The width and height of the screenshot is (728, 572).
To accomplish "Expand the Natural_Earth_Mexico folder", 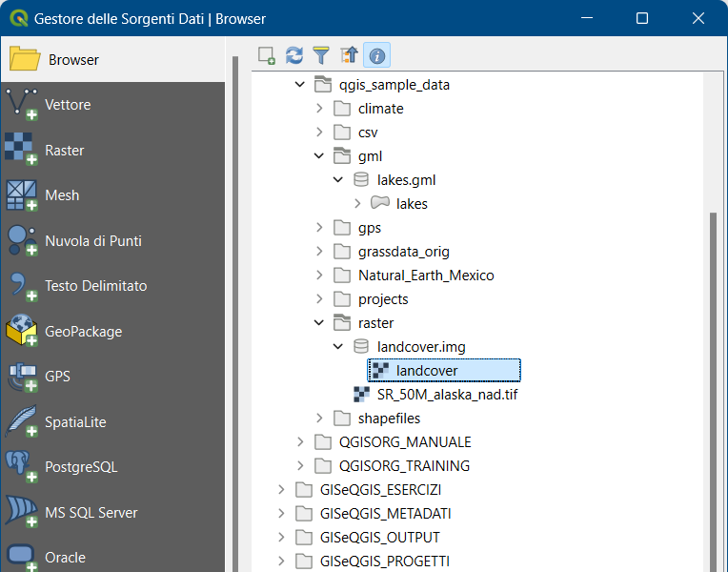I will [319, 276].
